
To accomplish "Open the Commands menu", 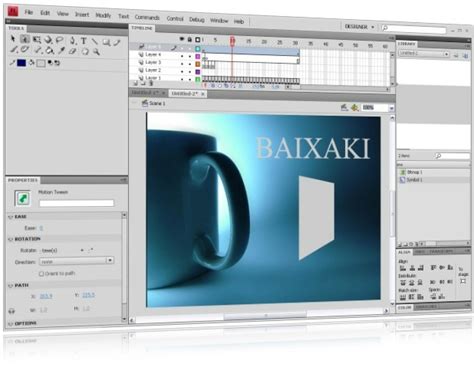I will pyautogui.click(x=147, y=17).
